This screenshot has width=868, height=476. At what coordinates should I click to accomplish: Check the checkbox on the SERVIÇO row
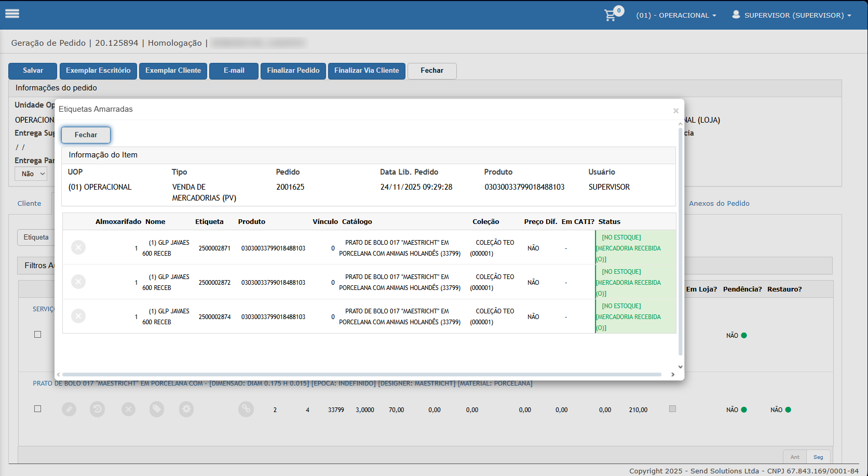(37, 335)
